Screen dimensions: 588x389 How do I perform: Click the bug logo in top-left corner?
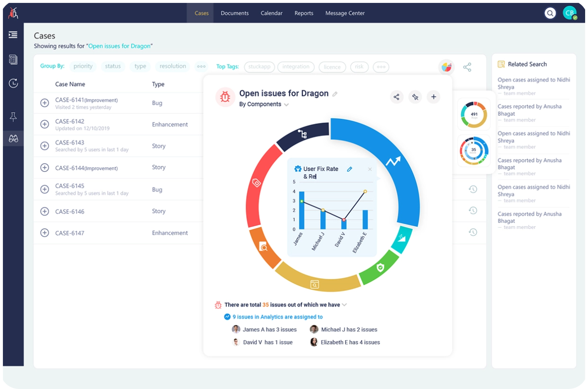[13, 13]
